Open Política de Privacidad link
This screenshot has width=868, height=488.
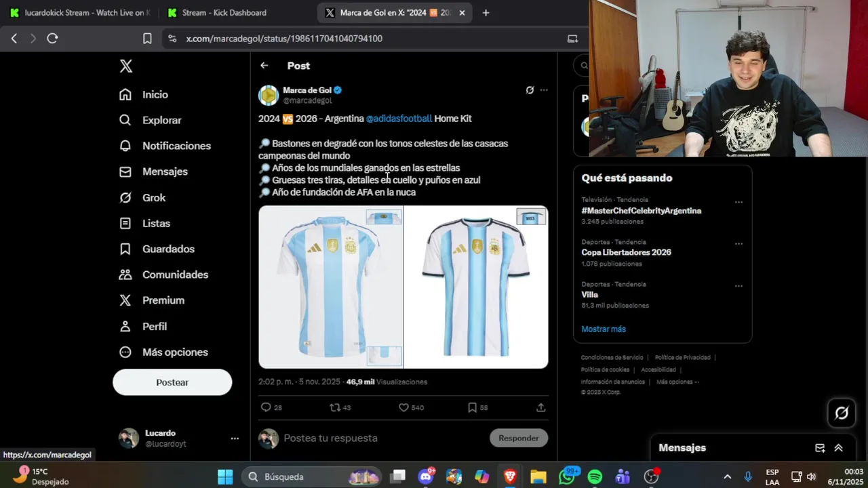[x=682, y=357]
